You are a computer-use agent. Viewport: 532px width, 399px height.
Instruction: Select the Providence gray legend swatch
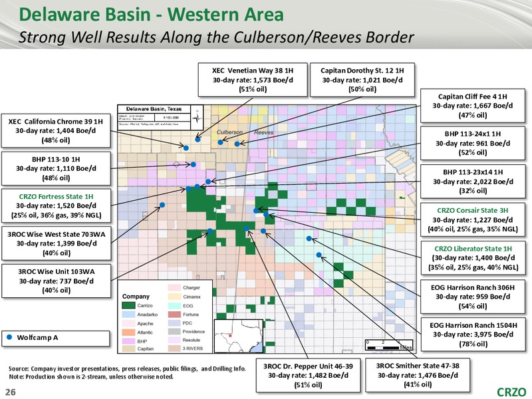coord(174,331)
